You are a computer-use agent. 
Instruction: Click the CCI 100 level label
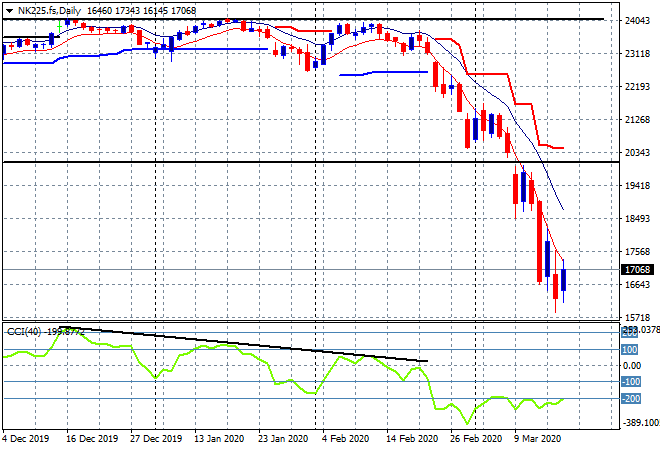pos(629,350)
